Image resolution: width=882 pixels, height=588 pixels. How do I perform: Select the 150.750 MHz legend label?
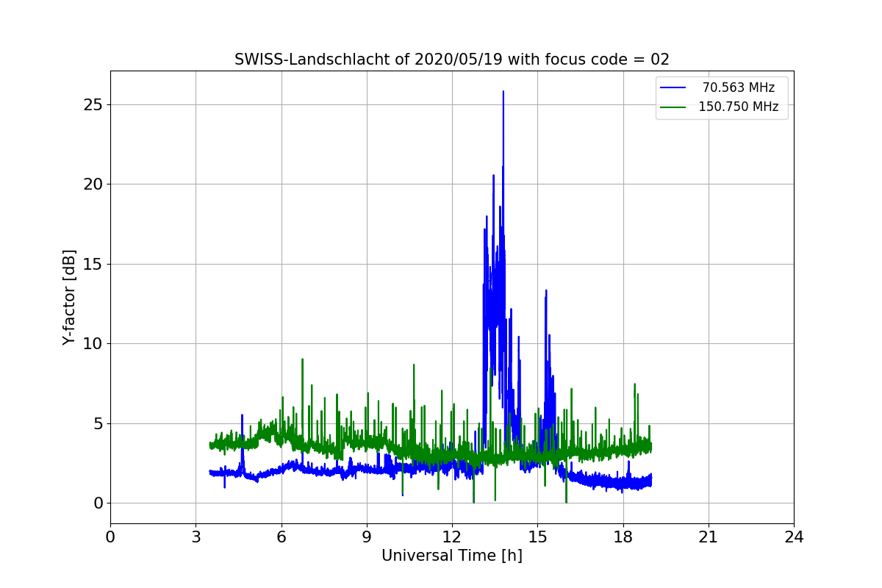coord(739,107)
